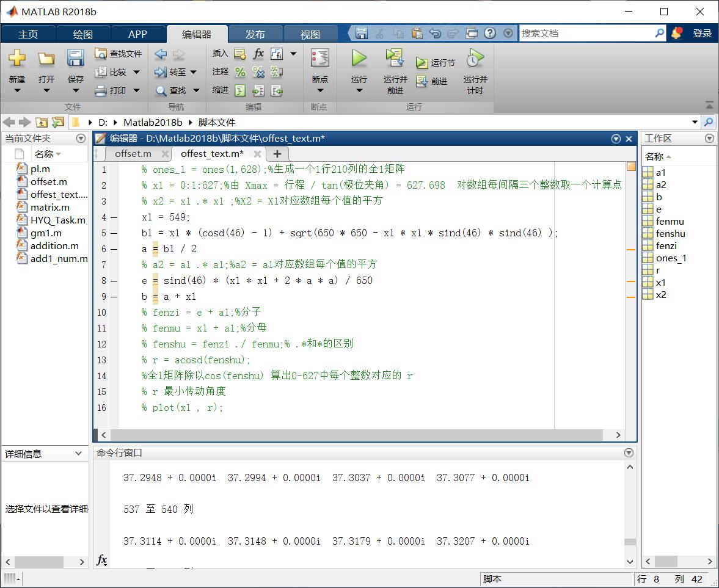Click the Find Files (查找文件) button
This screenshot has height=588, width=719.
[x=119, y=54]
